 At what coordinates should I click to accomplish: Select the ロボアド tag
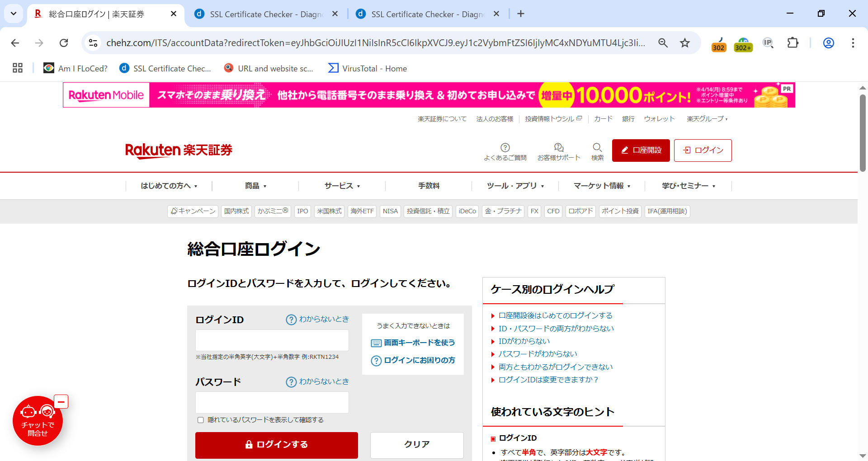(581, 211)
